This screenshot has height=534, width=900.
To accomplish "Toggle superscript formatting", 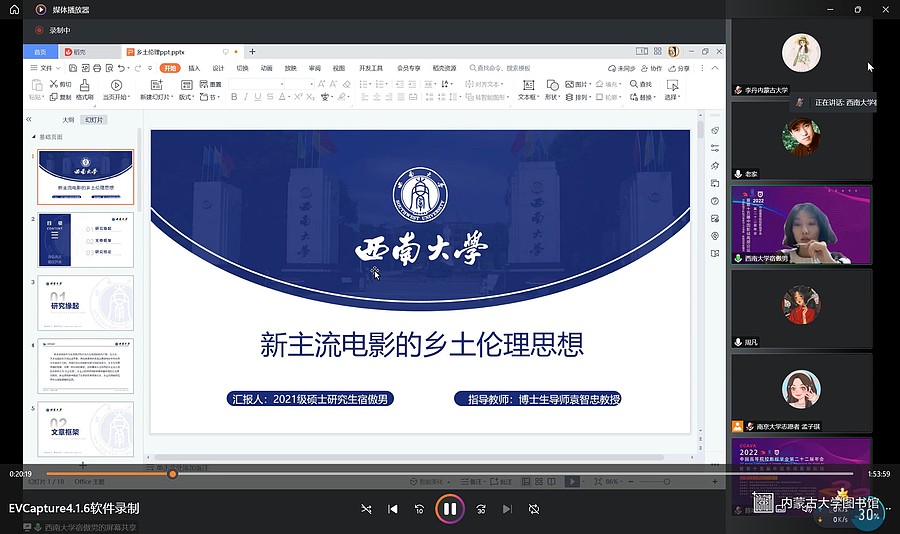I will click(298, 97).
